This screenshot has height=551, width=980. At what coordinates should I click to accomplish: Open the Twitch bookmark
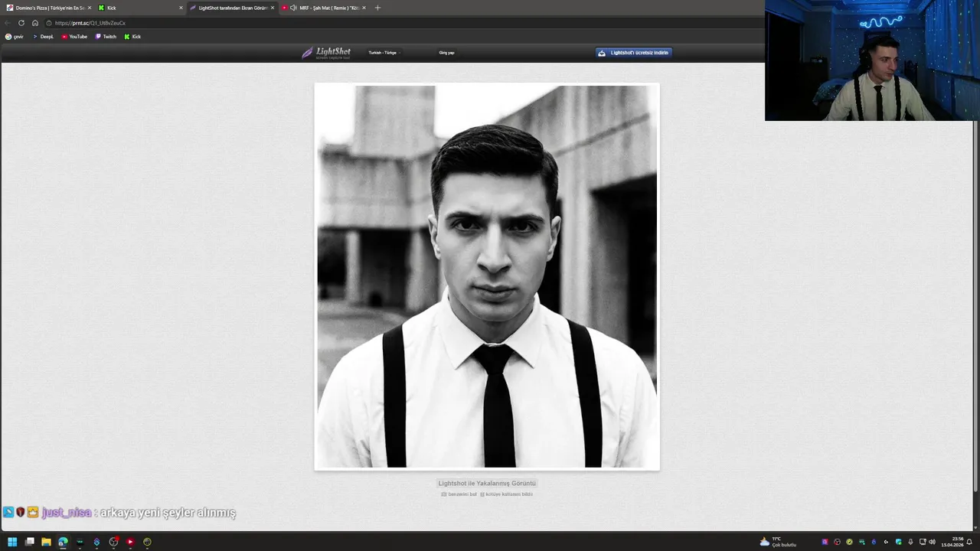coord(106,37)
